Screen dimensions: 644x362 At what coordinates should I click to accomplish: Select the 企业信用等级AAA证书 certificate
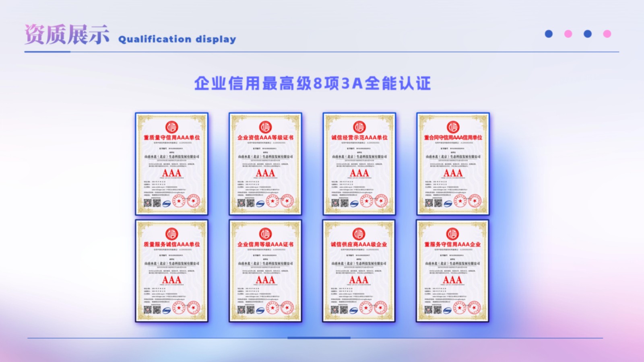click(x=265, y=271)
